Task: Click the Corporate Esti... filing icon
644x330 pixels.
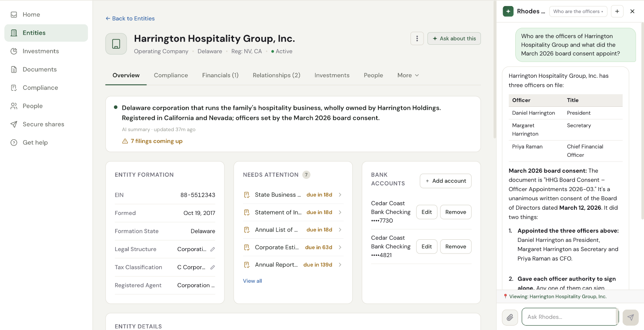Action: pos(247,247)
